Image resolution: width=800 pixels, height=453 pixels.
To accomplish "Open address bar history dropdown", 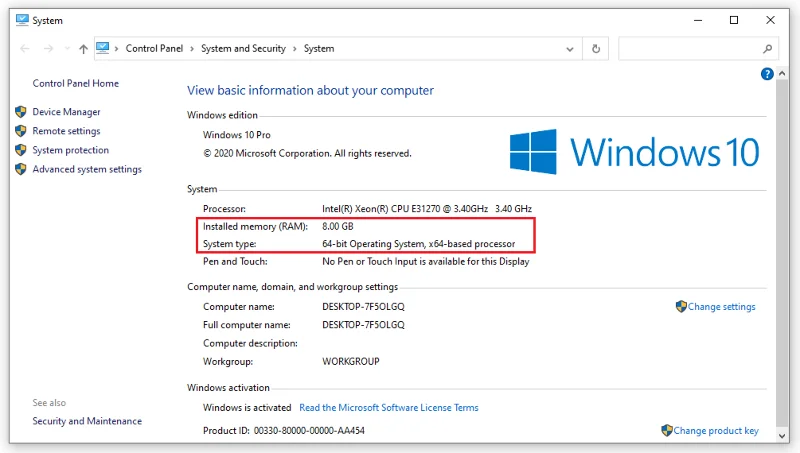I will (x=570, y=49).
